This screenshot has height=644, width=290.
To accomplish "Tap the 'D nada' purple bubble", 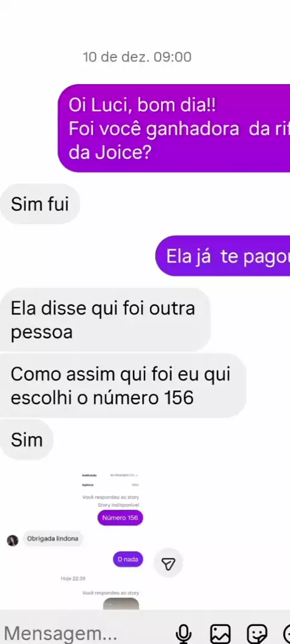I will tap(128, 559).
